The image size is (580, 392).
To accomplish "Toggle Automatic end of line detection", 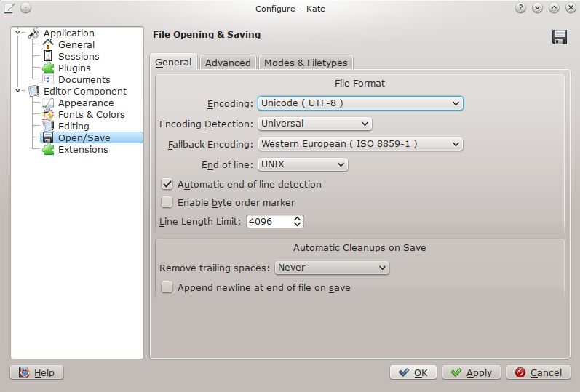I will point(167,185).
